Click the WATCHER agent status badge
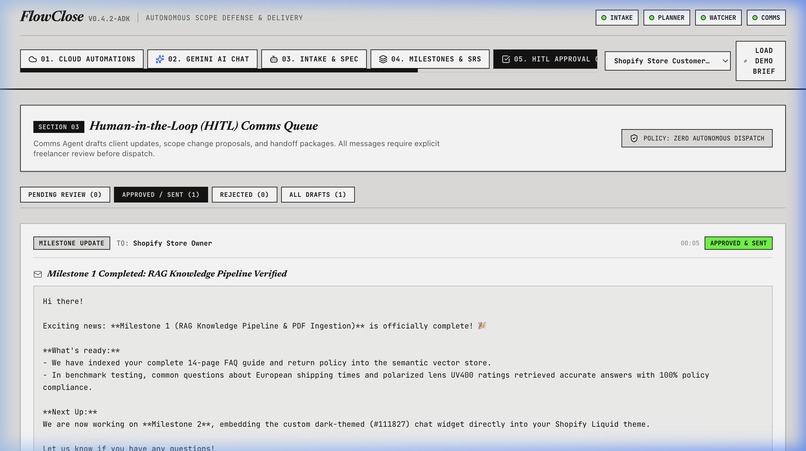806x451 pixels. (x=718, y=17)
